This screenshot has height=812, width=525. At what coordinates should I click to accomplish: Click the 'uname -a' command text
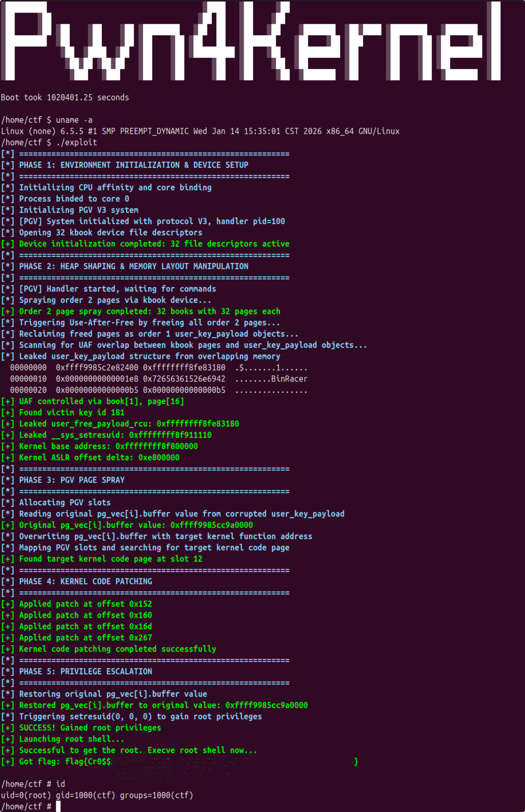[x=74, y=120]
